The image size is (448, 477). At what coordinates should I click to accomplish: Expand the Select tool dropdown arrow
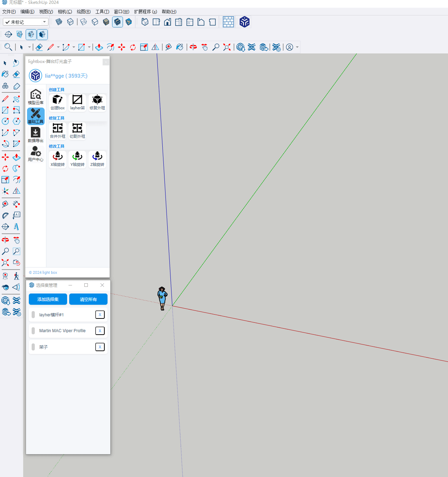pos(30,47)
